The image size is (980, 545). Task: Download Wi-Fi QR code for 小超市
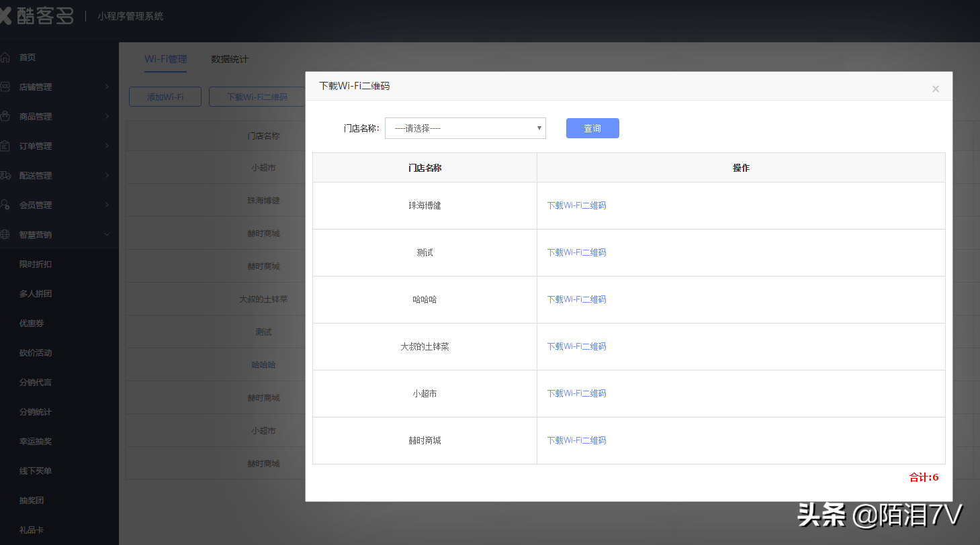pyautogui.click(x=576, y=393)
